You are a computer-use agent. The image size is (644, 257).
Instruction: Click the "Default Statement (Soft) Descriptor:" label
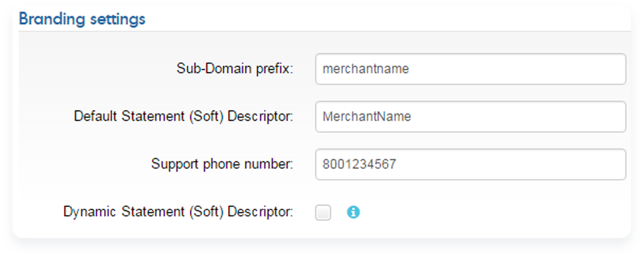184,117
